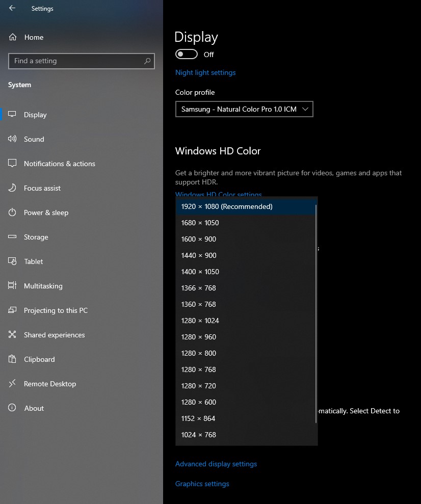Screen dimensions: 421x504
Task: Open the Color profile dropdown
Action: pyautogui.click(x=244, y=109)
